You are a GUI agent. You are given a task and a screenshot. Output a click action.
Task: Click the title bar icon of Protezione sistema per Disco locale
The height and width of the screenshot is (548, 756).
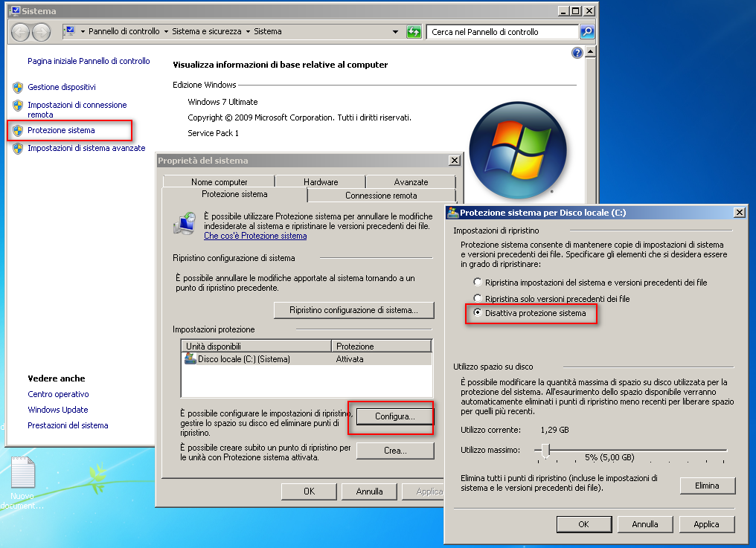452,213
